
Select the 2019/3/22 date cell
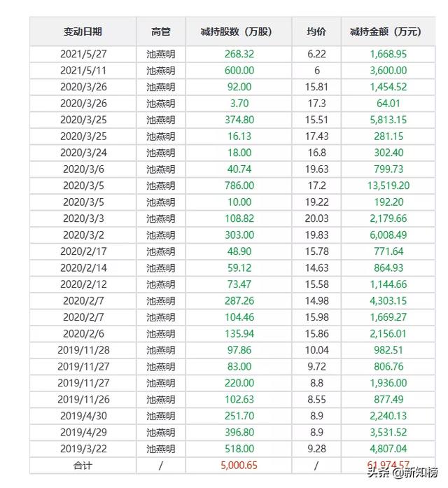83,449
